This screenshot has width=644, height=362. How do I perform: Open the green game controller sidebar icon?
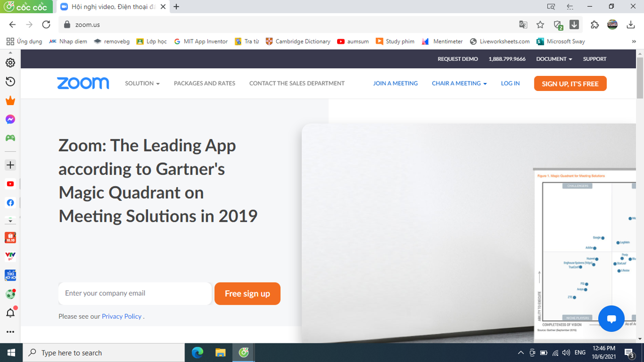point(10,138)
